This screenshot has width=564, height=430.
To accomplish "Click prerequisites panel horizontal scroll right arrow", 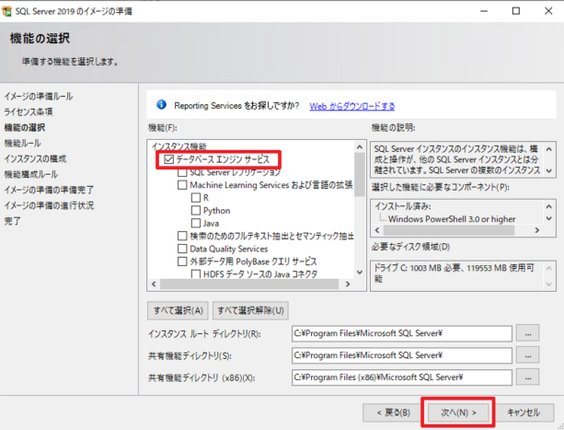I will [x=537, y=230].
